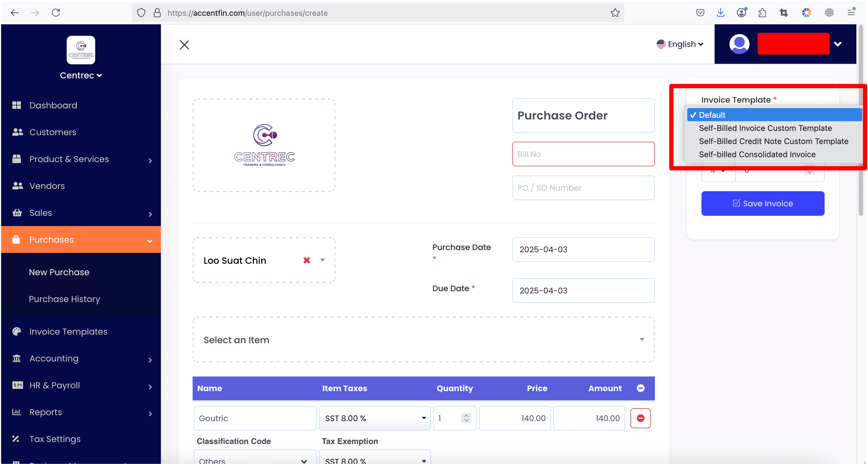Open the Select an Item dropdown
This screenshot has width=868, height=464.
pos(424,339)
